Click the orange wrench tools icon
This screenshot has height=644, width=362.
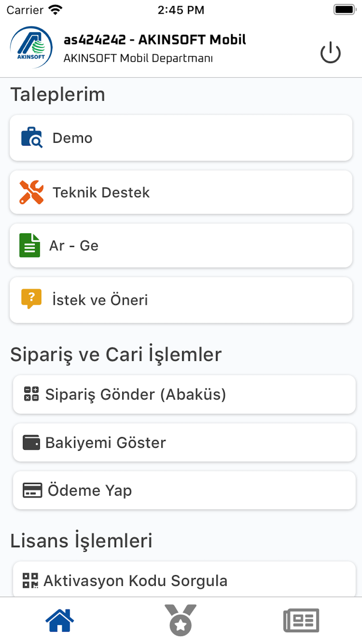(x=31, y=192)
